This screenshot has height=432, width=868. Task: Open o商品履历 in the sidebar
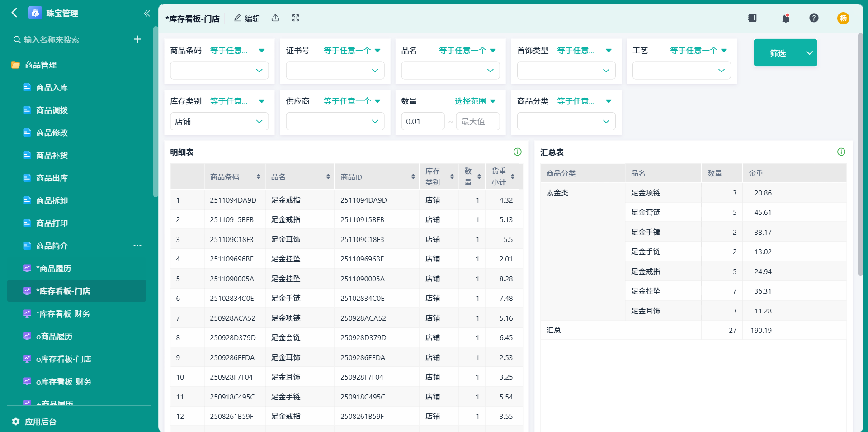tap(76, 336)
